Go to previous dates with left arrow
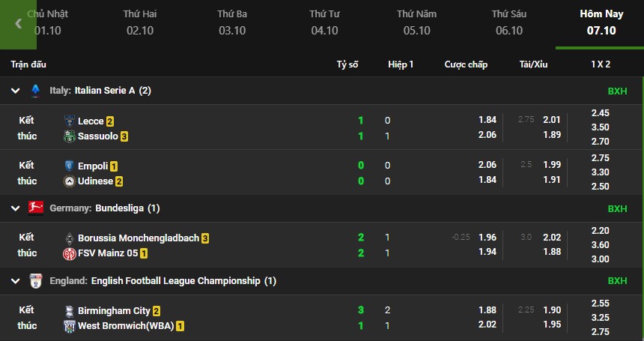This screenshot has width=644, height=341. tap(18, 23)
